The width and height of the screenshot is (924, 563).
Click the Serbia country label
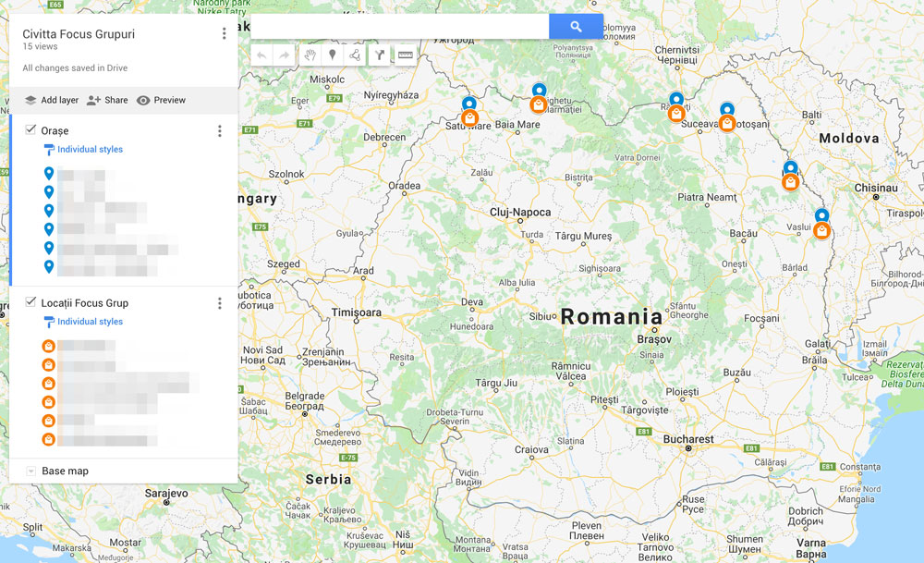328,479
